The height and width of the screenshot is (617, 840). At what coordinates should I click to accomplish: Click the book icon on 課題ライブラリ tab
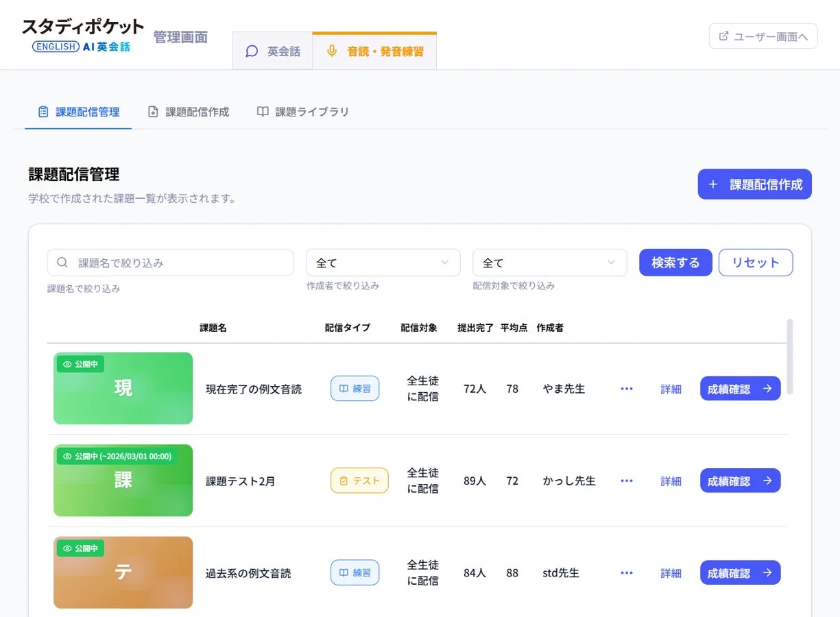[263, 111]
